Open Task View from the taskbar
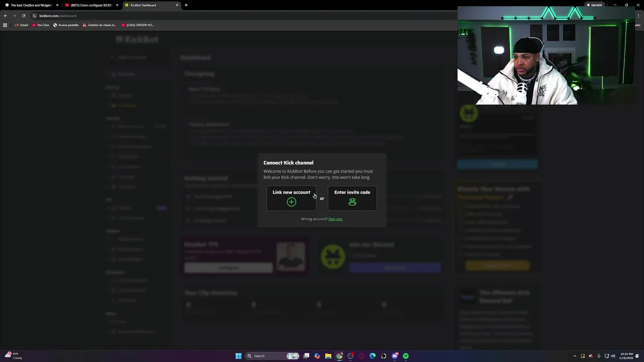Viewport: 644px width, 362px height. [306, 356]
